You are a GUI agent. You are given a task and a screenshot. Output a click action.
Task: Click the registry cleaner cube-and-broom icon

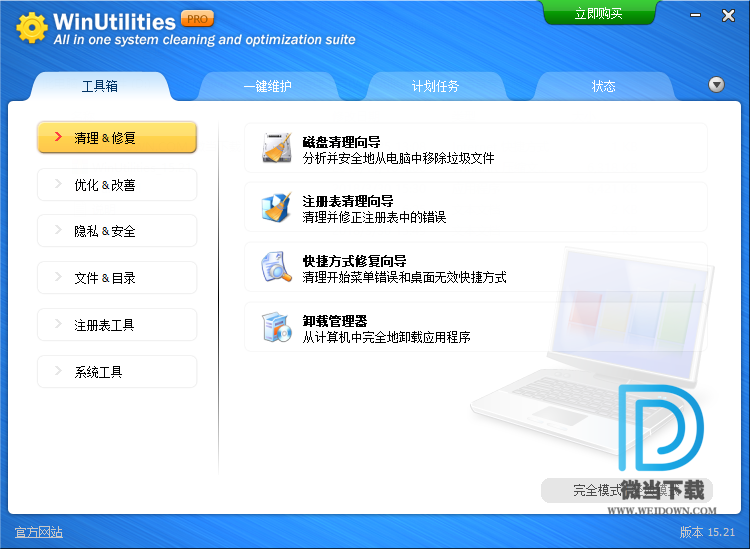click(276, 208)
